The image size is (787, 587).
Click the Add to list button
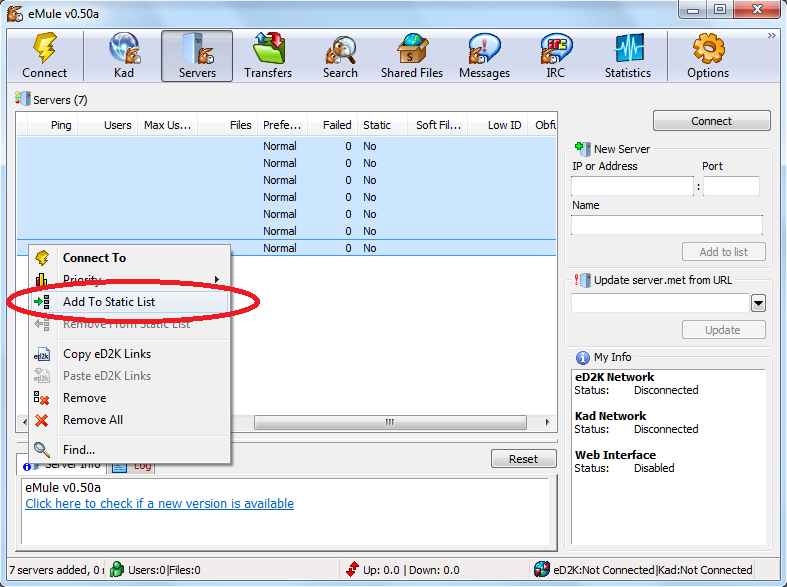click(x=723, y=252)
